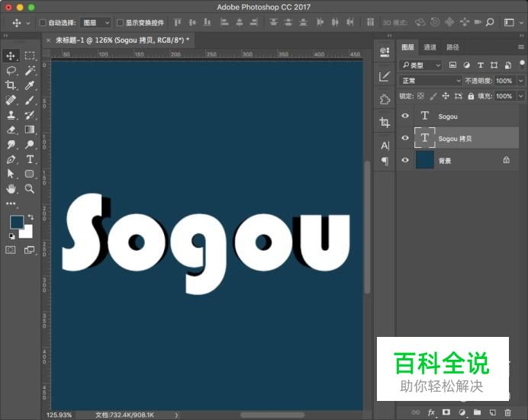Turn layer filtering on or off
528x420 pixels.
point(522,64)
